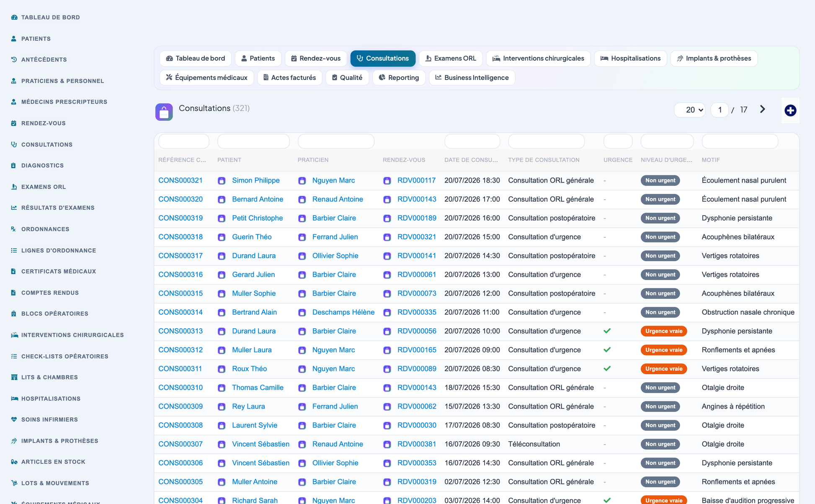Image resolution: width=815 pixels, height=504 pixels.
Task: Open the 20 rows-per-page dropdown
Action: click(690, 110)
